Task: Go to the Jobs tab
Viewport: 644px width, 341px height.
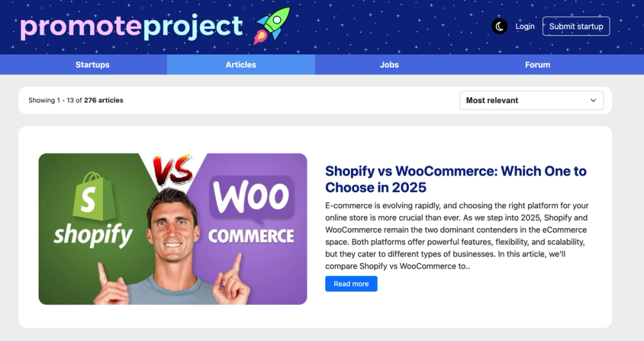Action: 389,64
